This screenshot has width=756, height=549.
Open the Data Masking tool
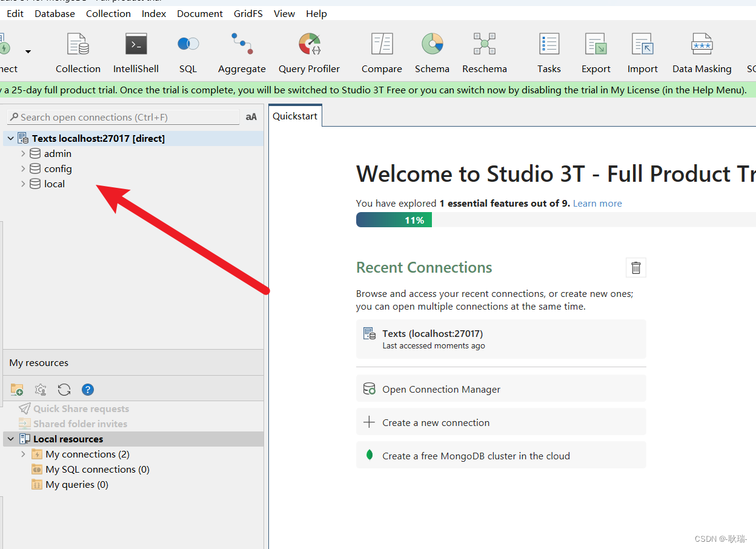pyautogui.click(x=702, y=53)
